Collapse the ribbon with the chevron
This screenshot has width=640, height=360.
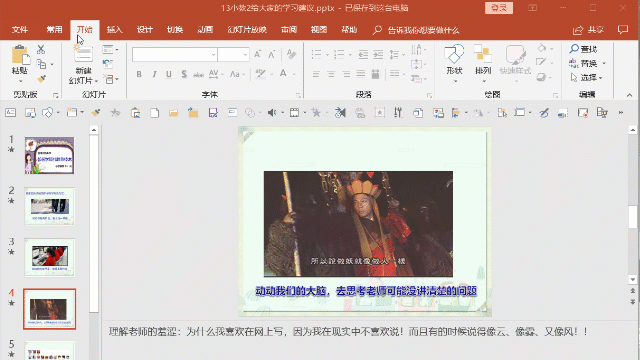pos(629,95)
